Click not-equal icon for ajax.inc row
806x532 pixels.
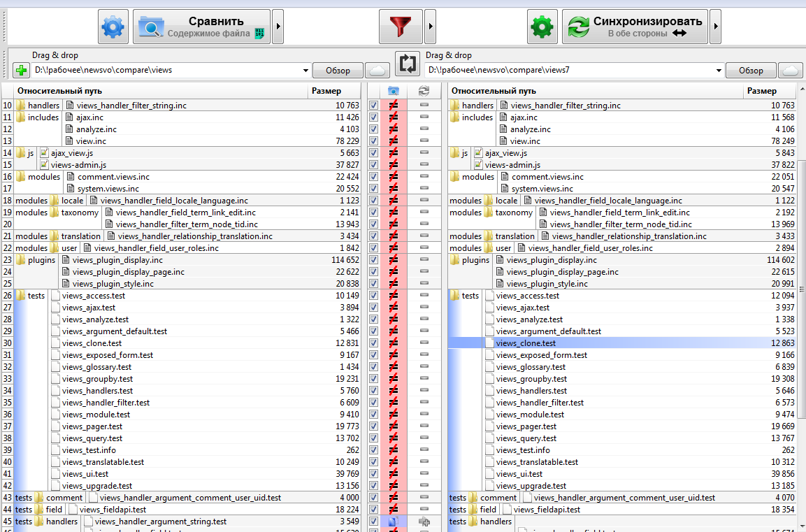(x=394, y=117)
